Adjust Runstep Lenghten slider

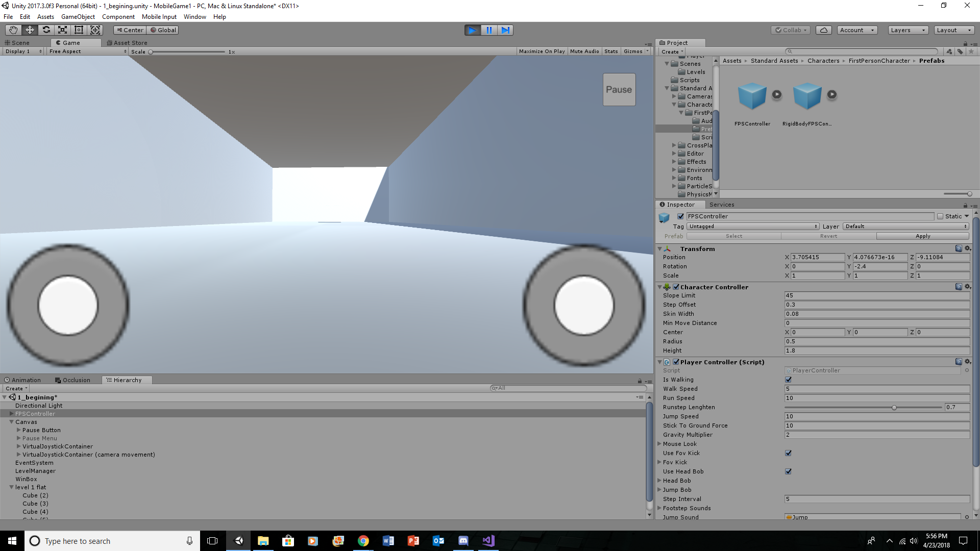894,407
